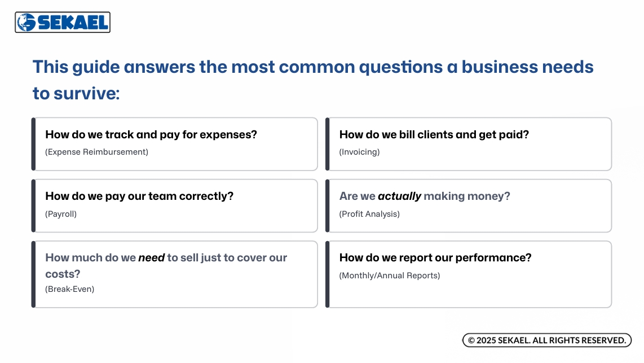Click the '(Expense Reimbursement)' subtitle
This screenshot has height=363, width=644.
(x=96, y=152)
